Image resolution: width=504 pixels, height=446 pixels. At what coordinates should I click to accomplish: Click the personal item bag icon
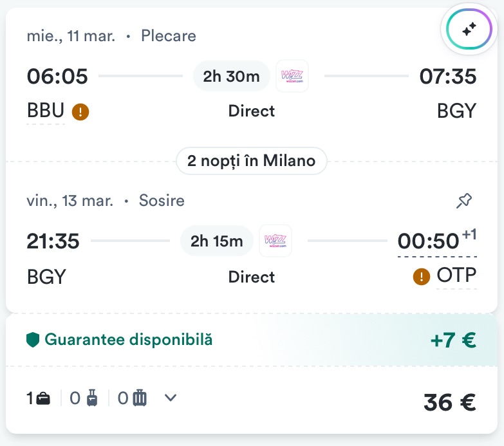[44, 399]
